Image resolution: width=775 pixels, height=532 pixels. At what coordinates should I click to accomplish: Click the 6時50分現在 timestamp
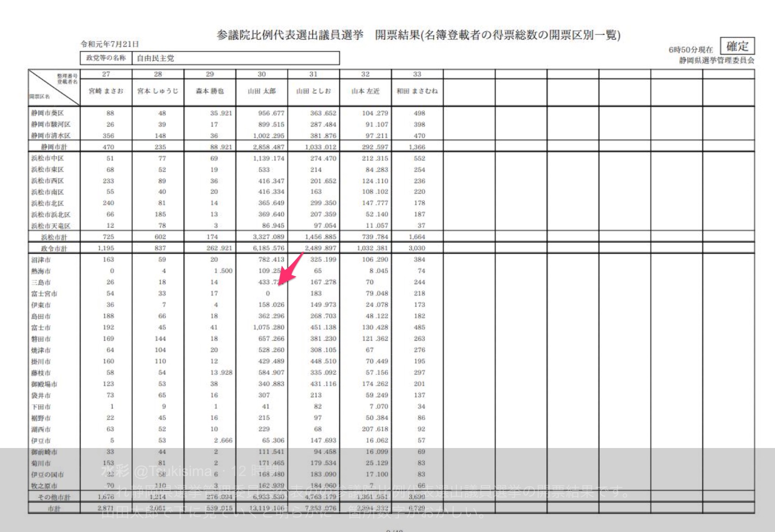click(690, 50)
